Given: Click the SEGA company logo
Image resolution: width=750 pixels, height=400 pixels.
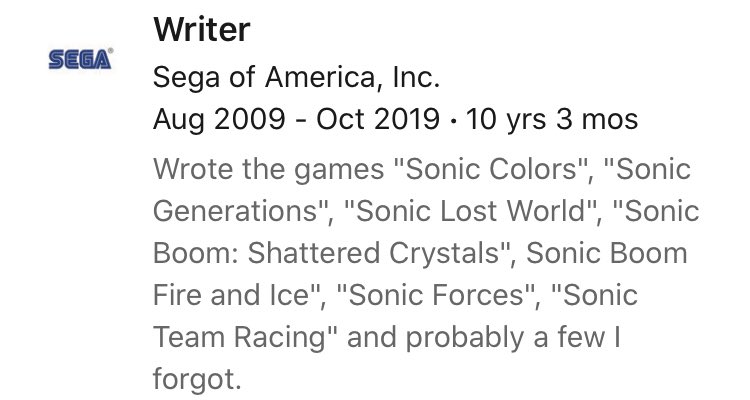Looking at the screenshot, I should (82, 59).
